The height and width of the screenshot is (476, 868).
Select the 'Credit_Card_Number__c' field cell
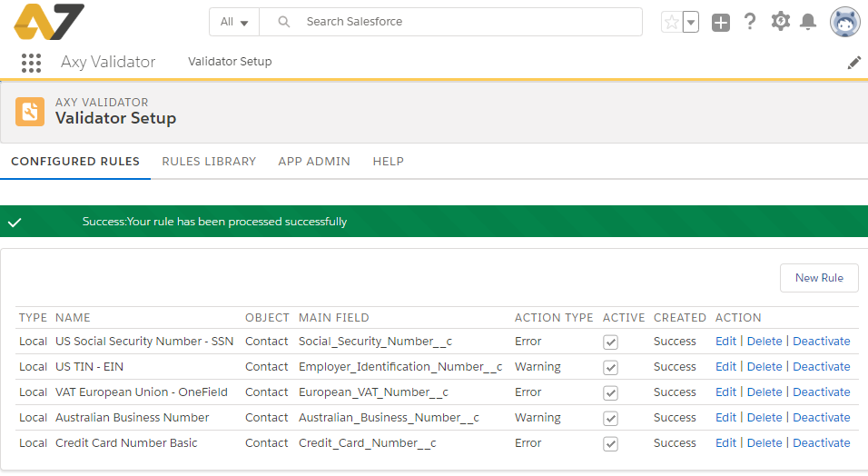(368, 443)
